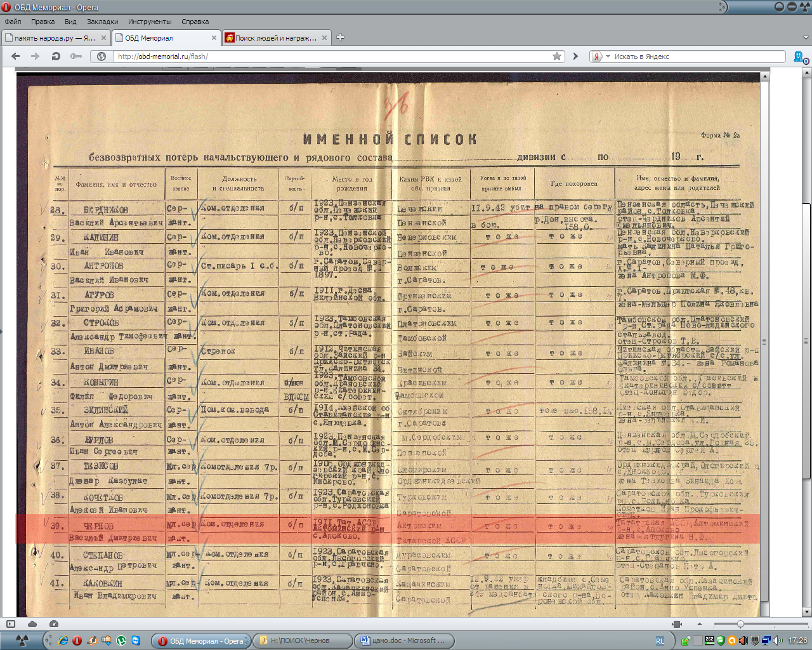Open the Yandex search engine dropdown
The image size is (812, 650).
point(608,56)
